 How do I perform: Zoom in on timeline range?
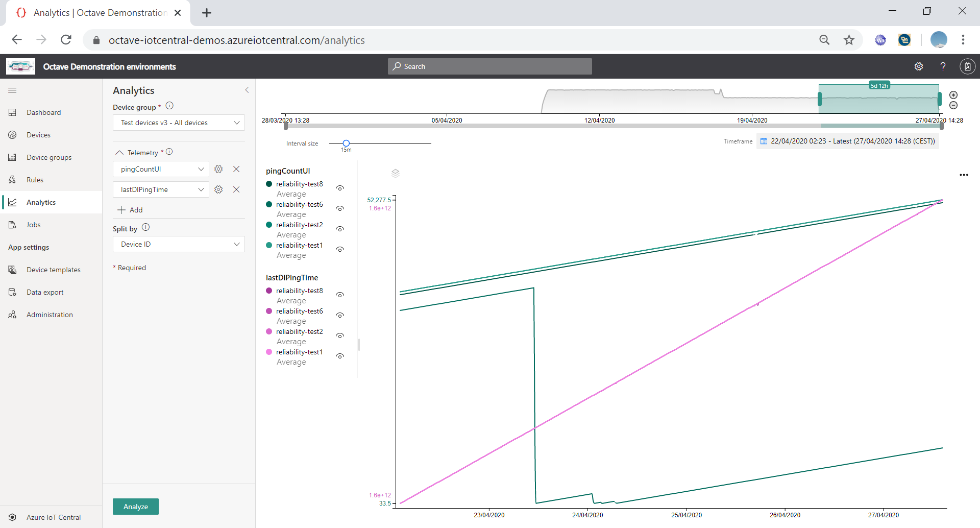point(953,95)
